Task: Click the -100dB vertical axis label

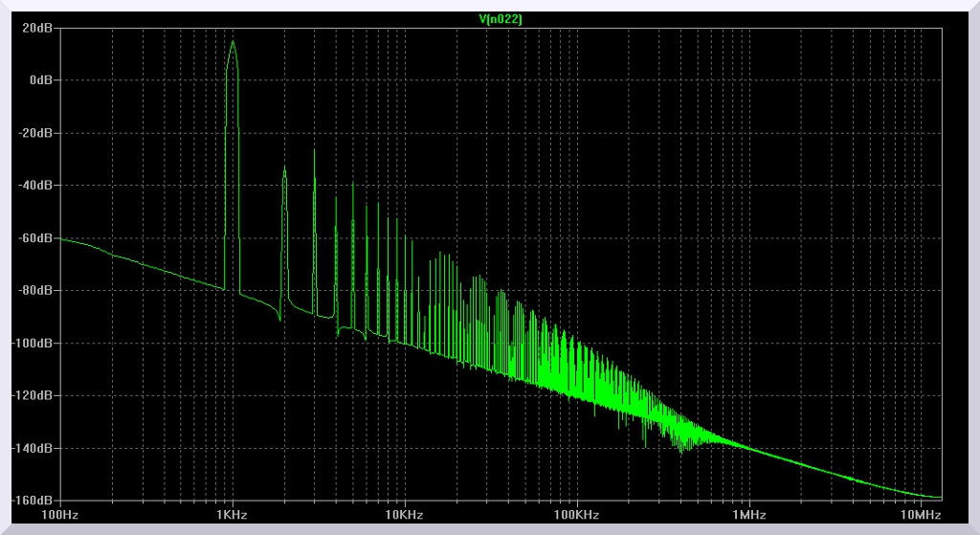Action: [x=33, y=344]
